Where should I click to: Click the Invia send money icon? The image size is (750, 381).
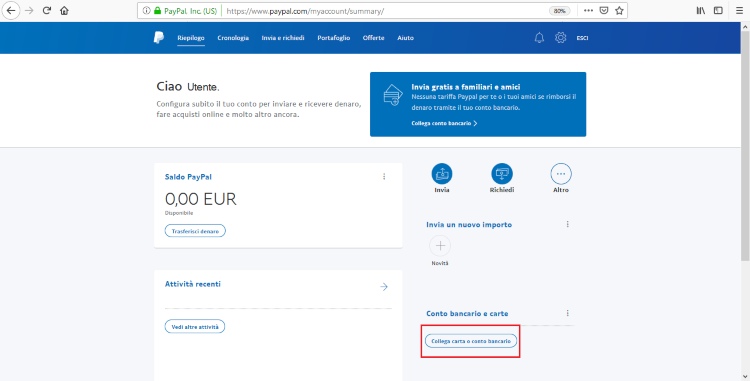(x=442, y=174)
